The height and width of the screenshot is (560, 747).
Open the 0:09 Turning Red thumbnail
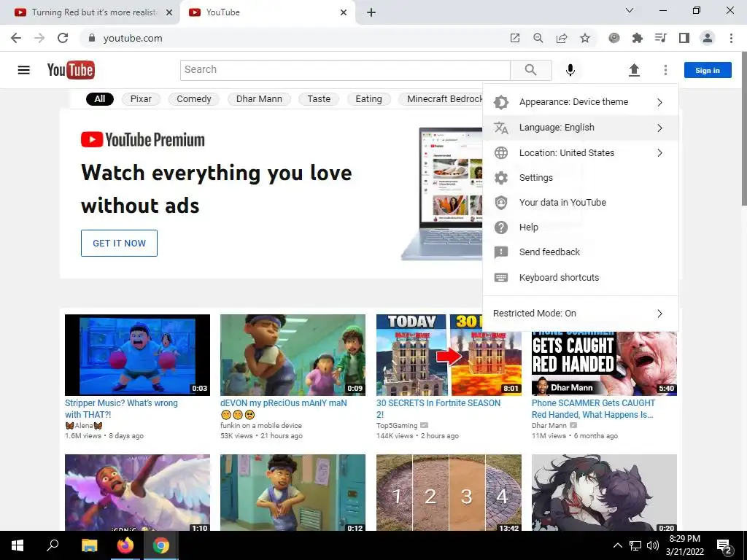click(293, 355)
